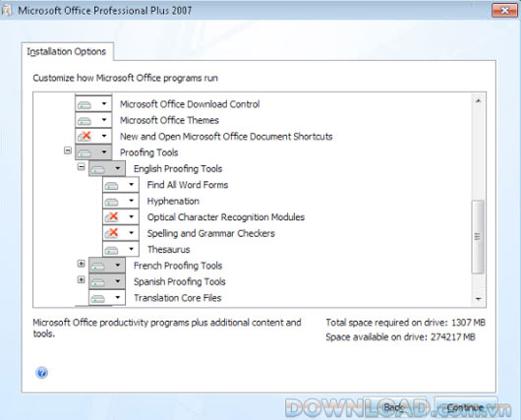The width and height of the screenshot is (521, 420).
Task: Open dropdown arrow for English Proofing Tools
Action: [118, 168]
